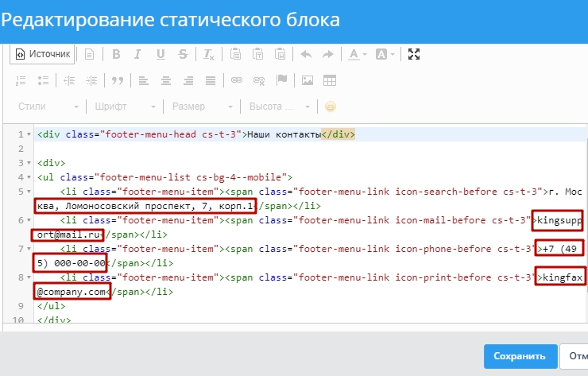
Task: Click the Bold formatting icon
Action: click(116, 55)
